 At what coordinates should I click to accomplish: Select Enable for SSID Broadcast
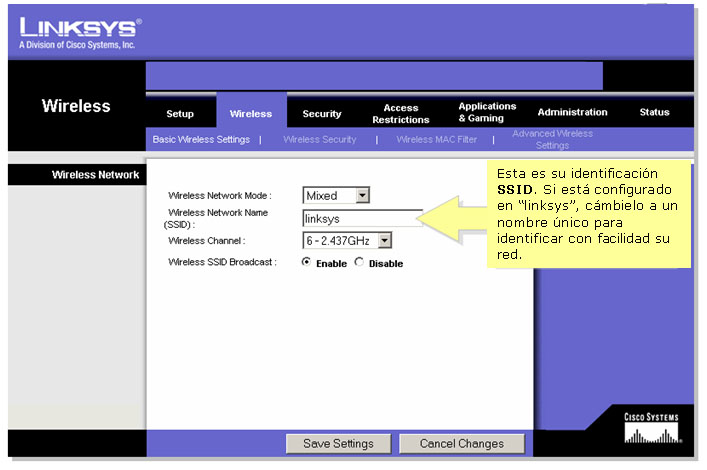click(x=307, y=262)
